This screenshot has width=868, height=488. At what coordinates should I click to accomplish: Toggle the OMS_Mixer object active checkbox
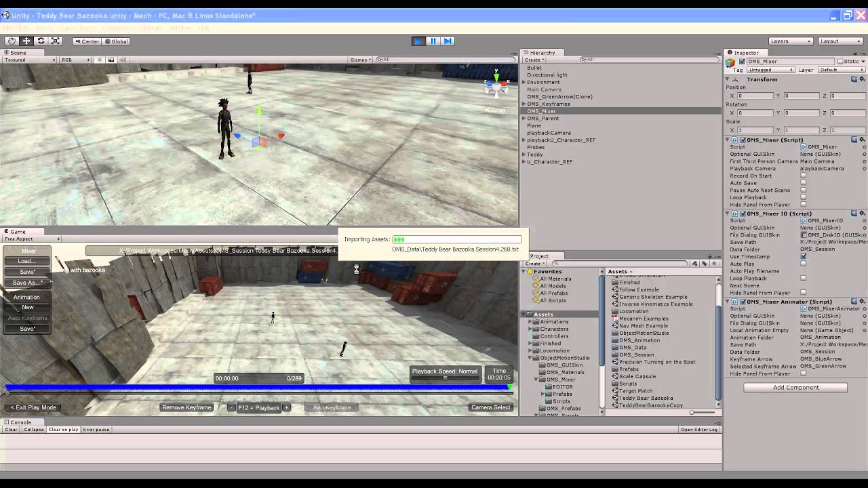click(742, 62)
